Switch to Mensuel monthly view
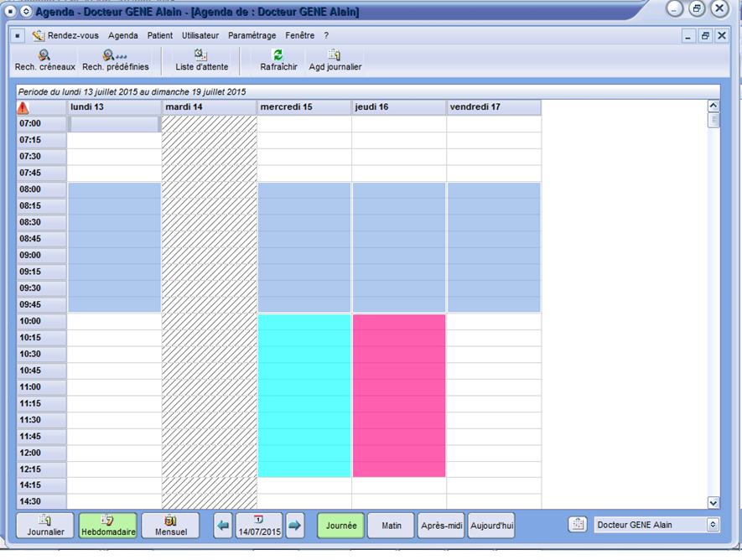The height and width of the screenshot is (560, 742). pos(170,526)
